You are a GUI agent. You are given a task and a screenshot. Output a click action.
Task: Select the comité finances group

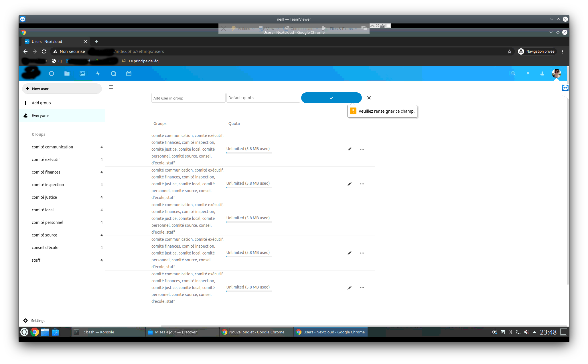pos(46,172)
